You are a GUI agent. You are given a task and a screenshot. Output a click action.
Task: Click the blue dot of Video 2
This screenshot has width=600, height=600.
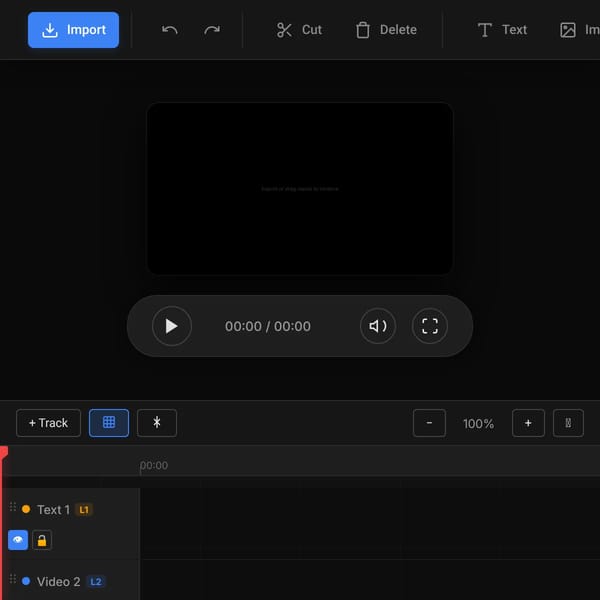(26, 581)
